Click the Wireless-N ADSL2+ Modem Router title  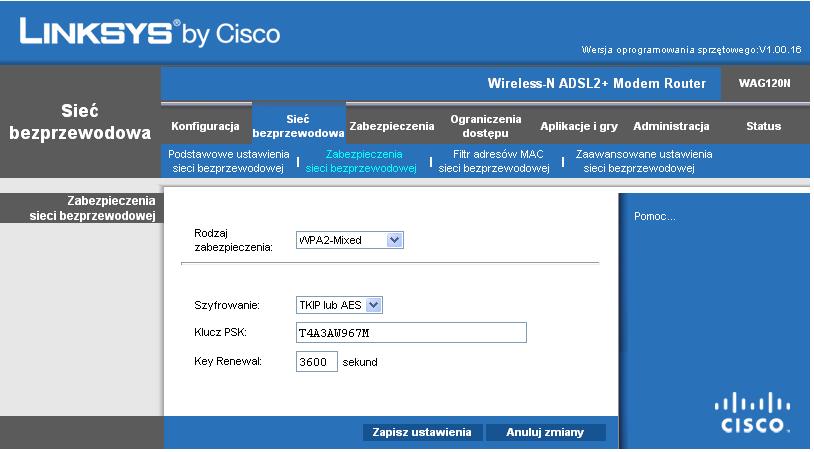pyautogui.click(x=596, y=84)
